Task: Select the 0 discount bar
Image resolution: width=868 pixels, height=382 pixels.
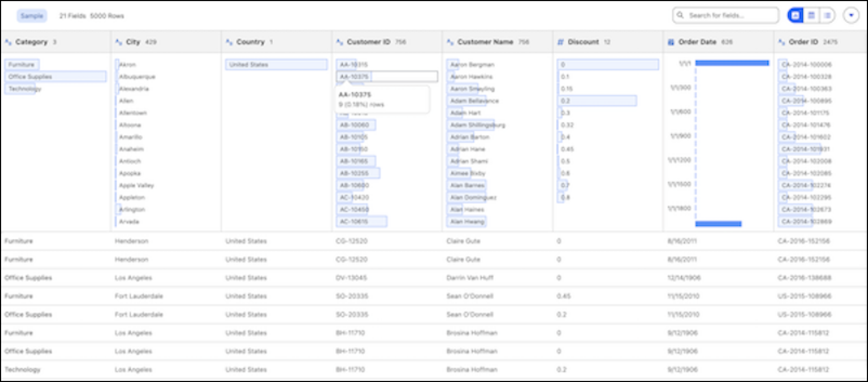Action: click(608, 65)
